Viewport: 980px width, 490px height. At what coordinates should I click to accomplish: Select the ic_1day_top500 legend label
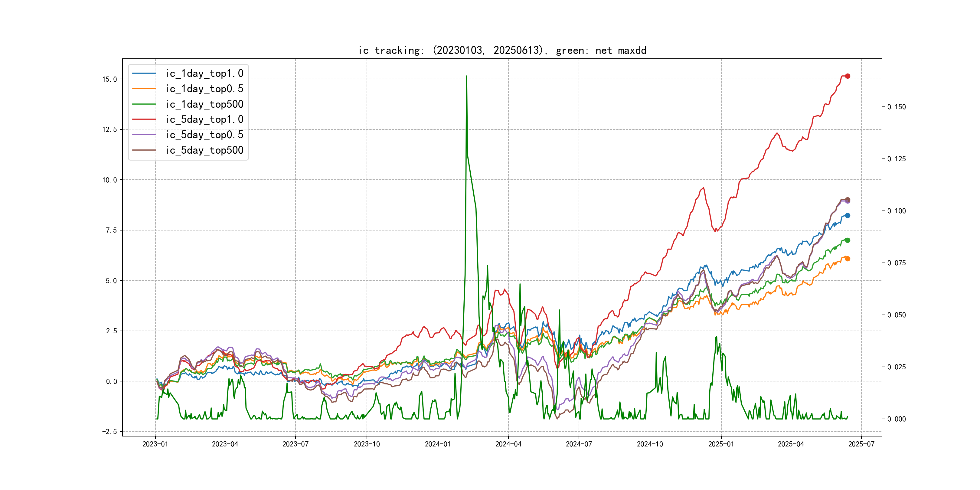(204, 104)
